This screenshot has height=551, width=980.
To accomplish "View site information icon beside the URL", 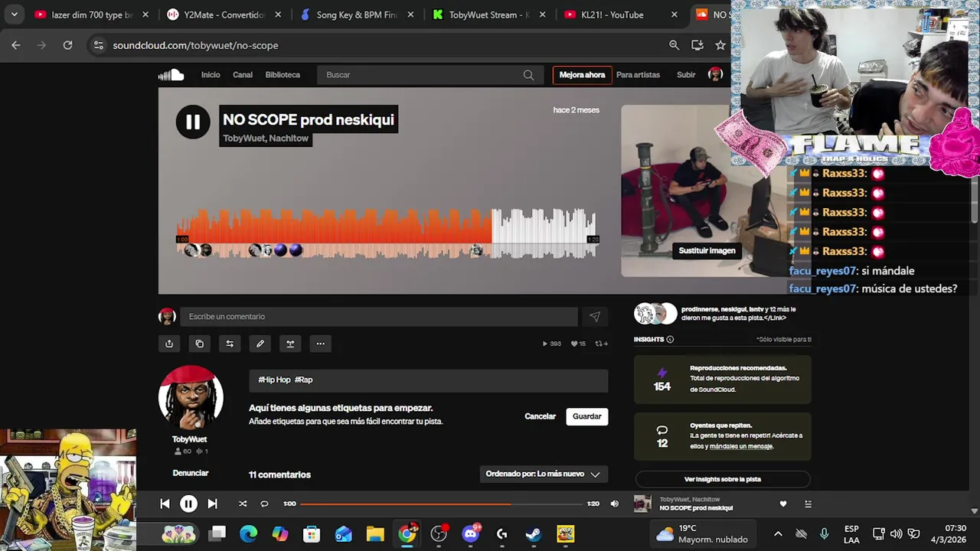I will pyautogui.click(x=98, y=45).
